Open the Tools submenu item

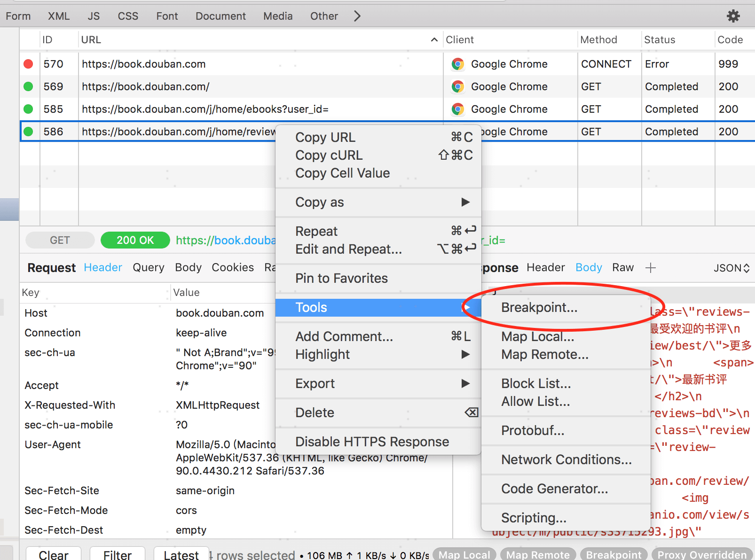pos(378,307)
